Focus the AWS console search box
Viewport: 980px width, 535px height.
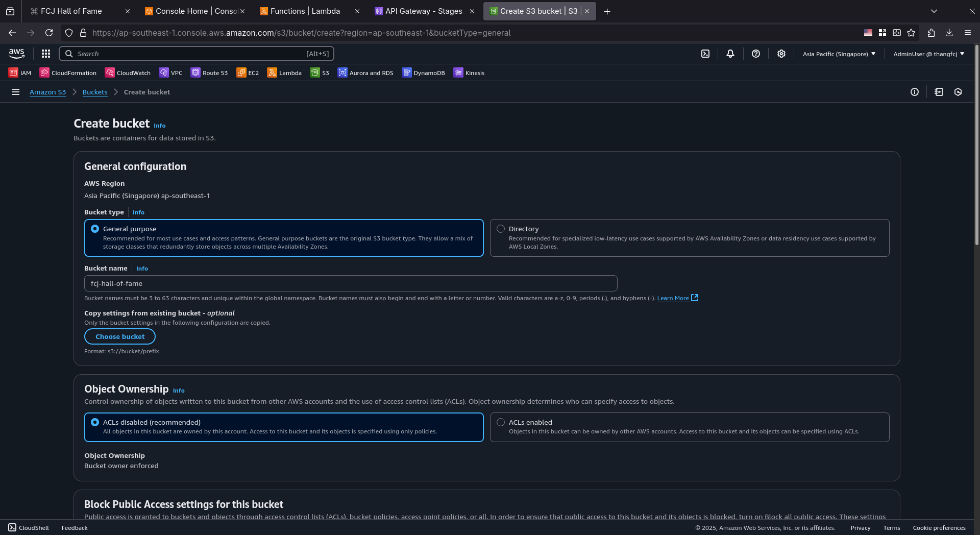[197, 54]
